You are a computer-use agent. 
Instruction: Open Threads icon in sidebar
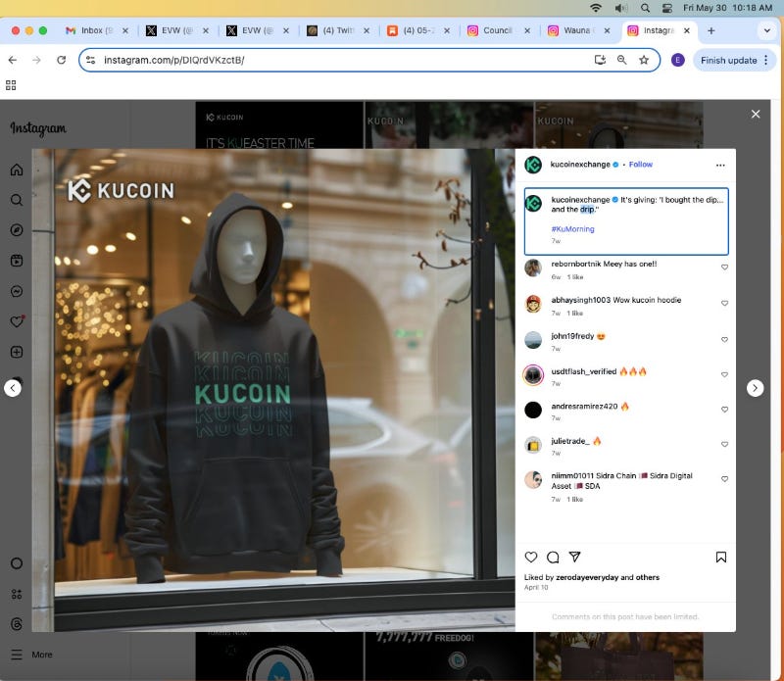point(17,624)
